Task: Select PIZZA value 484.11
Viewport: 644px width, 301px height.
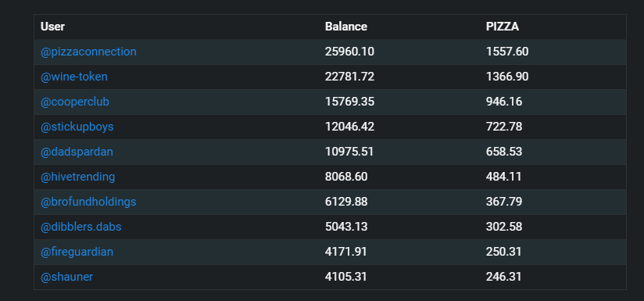Action: pyautogui.click(x=503, y=177)
